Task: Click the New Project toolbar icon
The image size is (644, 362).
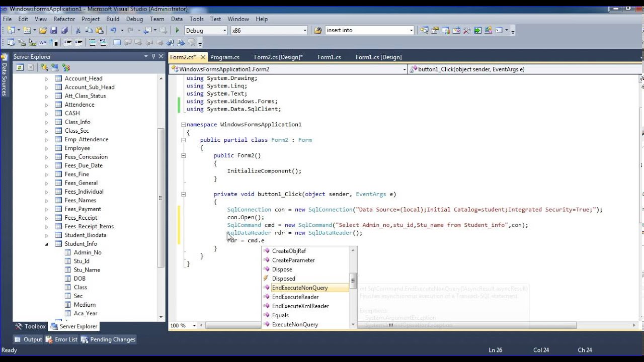Action: pos(11,30)
